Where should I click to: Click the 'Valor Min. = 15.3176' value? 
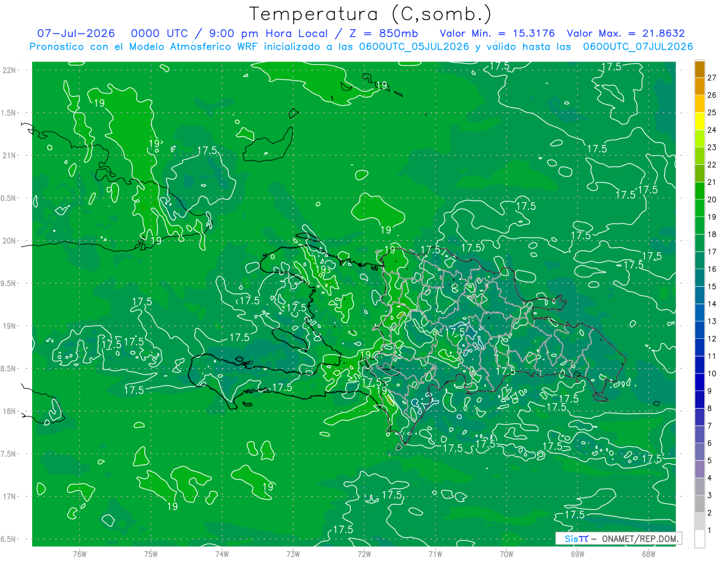[x=499, y=33]
